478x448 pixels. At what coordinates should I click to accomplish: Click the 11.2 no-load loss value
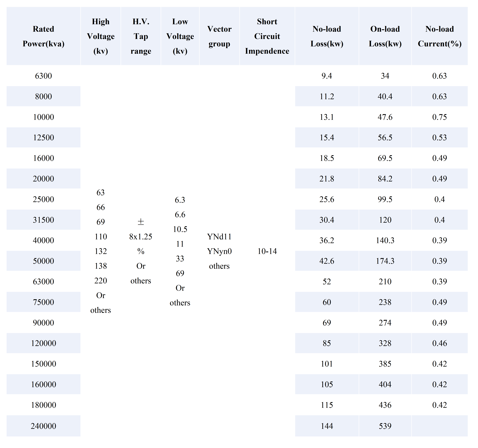tap(327, 96)
